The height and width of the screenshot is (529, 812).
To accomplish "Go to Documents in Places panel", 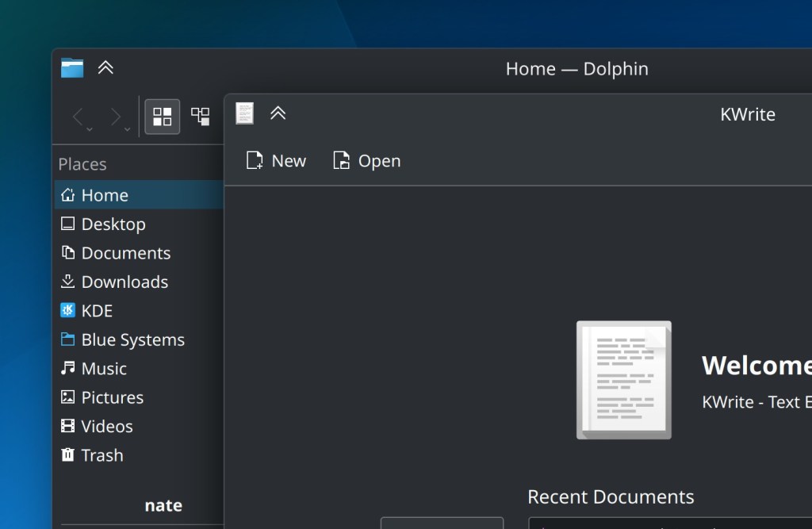I will pyautogui.click(x=125, y=253).
